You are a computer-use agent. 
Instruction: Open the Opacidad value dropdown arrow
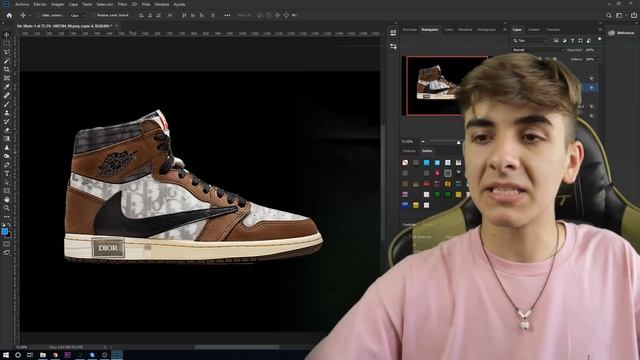[598, 50]
